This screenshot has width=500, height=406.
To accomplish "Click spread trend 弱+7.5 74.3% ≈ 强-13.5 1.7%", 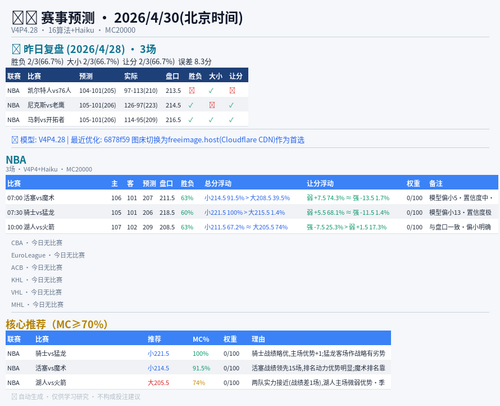I will tap(348, 198).
